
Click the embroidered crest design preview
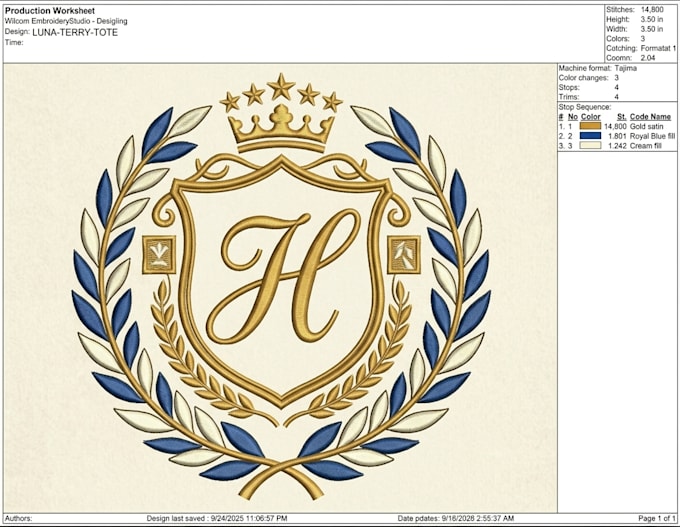(282, 287)
